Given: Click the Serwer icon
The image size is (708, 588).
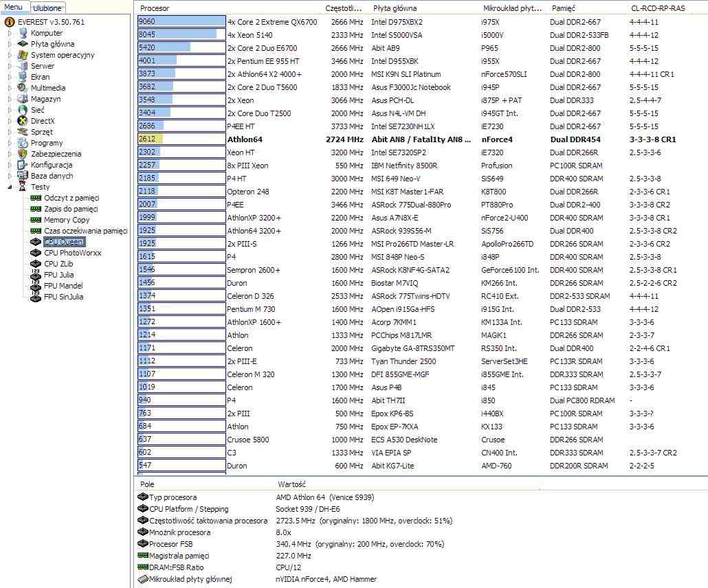Looking at the screenshot, I should [23, 66].
